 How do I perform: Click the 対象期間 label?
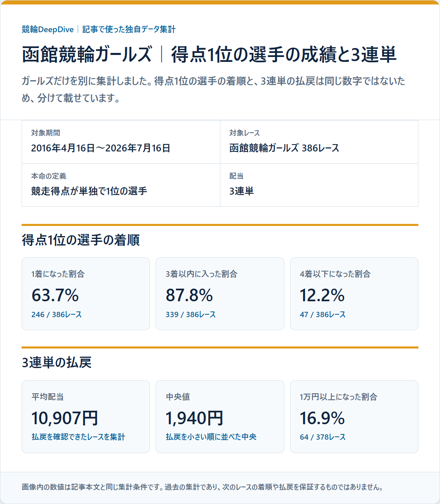click(46, 133)
